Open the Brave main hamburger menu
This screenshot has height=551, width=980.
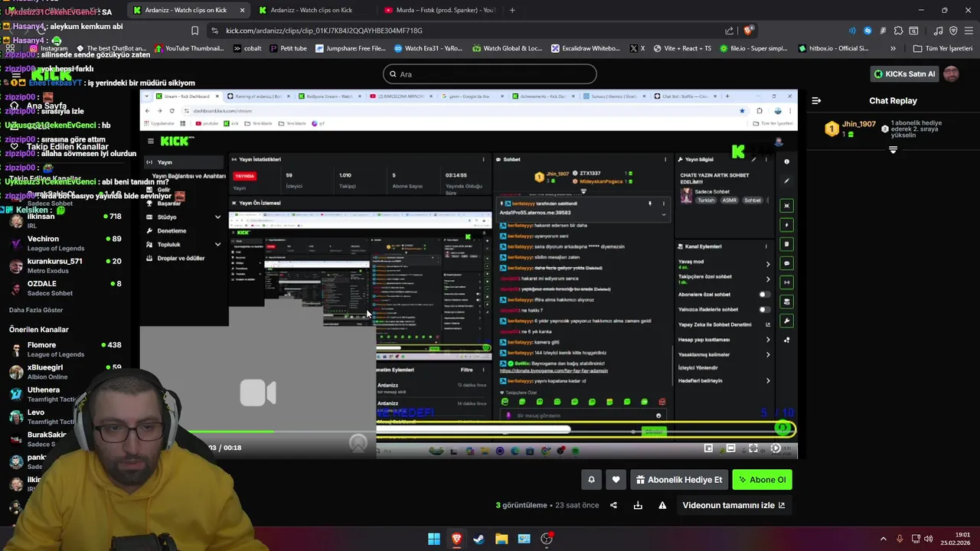(x=969, y=31)
